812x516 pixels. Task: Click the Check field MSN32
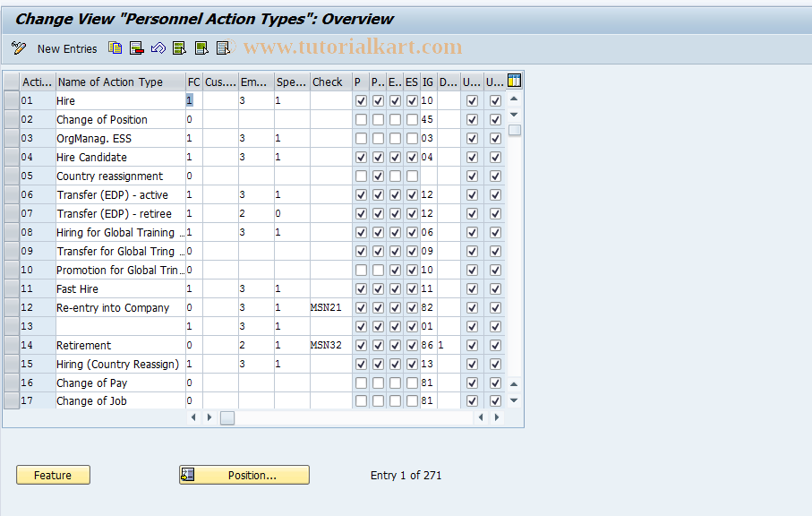[x=331, y=345]
